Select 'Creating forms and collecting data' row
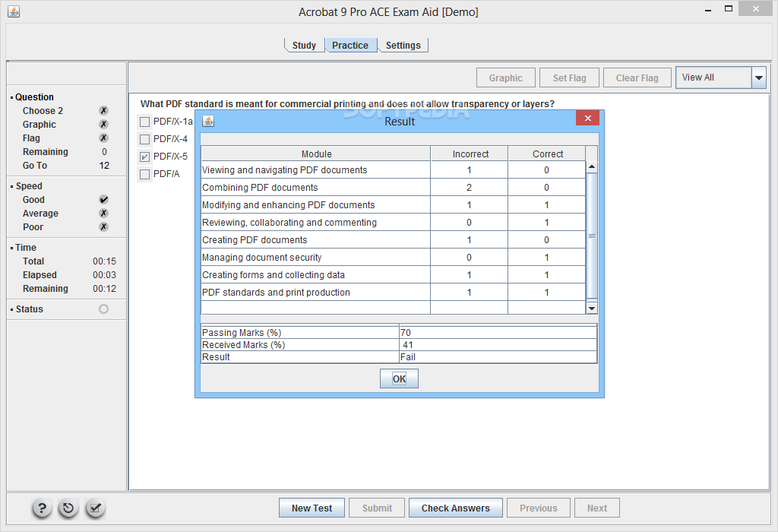The width and height of the screenshot is (778, 532). (394, 275)
